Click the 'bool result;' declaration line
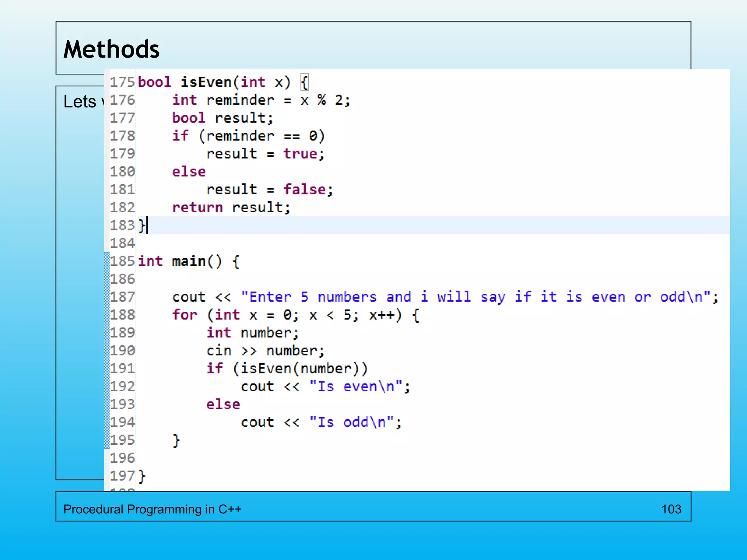Screen dimensions: 747x560 [222, 118]
